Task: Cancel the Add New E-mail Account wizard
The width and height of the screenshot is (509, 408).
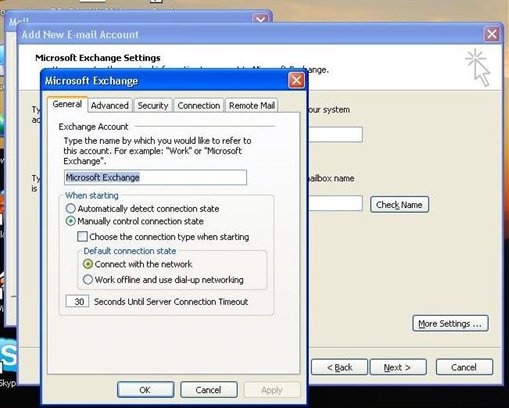Action: [464, 367]
